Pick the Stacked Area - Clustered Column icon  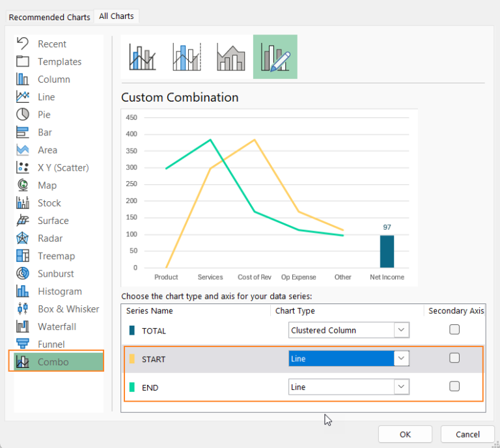230,57
